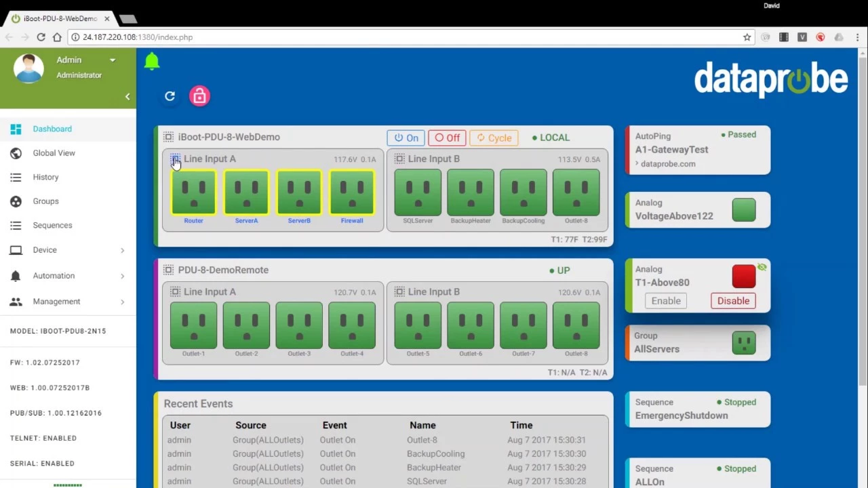The height and width of the screenshot is (488, 868).
Task: Click the green VoltageAbove122 status swatch
Action: click(743, 210)
